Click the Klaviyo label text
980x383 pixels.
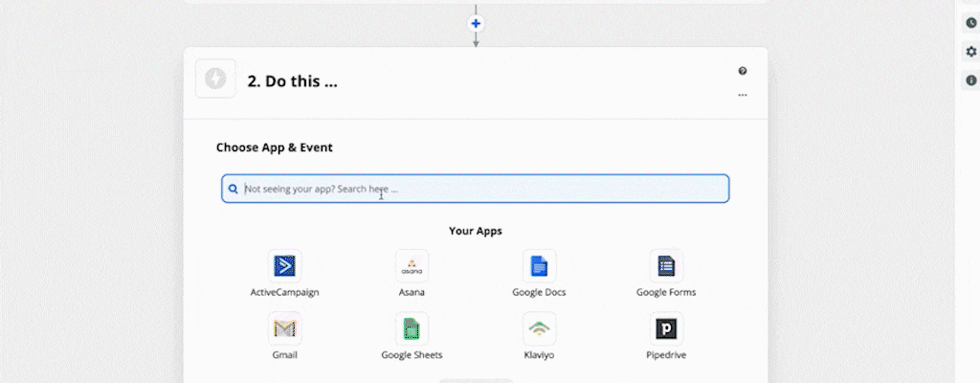tap(540, 355)
